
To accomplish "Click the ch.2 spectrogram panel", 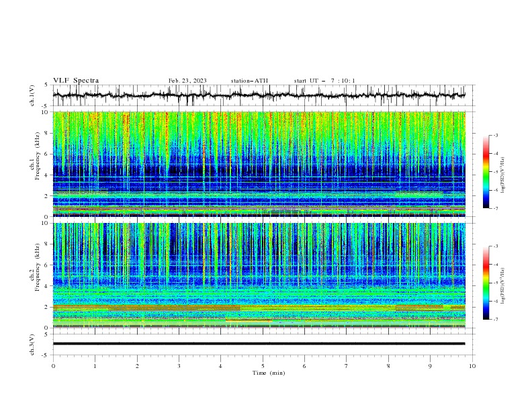I will point(259,275).
